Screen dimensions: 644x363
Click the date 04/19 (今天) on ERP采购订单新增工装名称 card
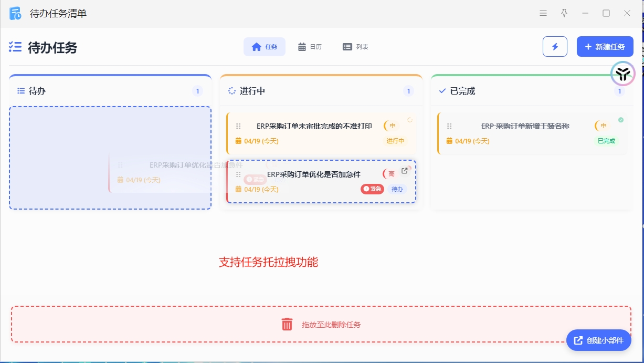[x=472, y=141]
